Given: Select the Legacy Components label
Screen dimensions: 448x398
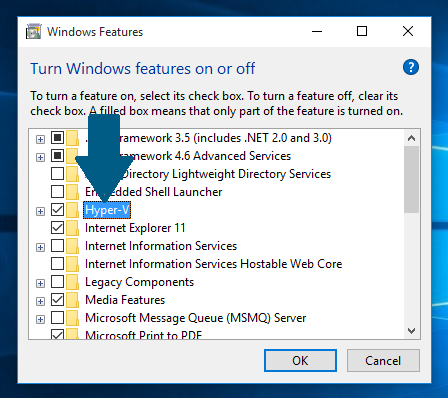Looking at the screenshot, I should [139, 282].
